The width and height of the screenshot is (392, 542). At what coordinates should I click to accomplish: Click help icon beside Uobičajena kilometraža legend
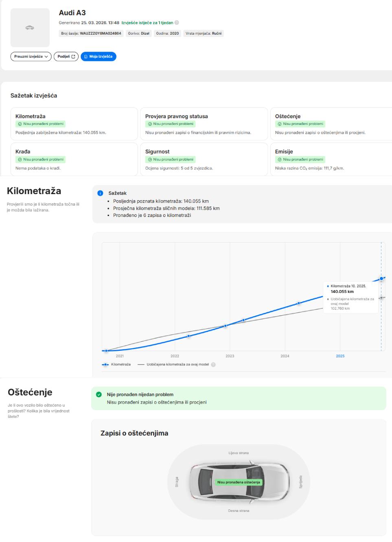(213, 365)
